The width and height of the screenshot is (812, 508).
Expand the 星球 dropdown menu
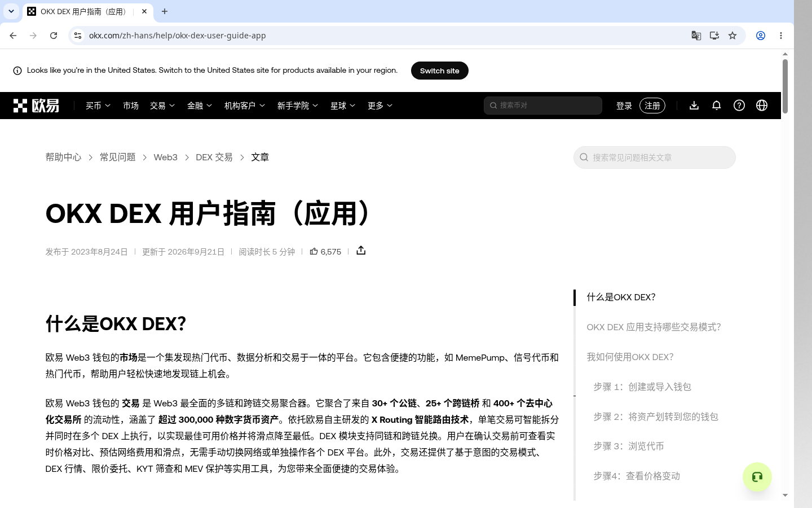coord(343,106)
